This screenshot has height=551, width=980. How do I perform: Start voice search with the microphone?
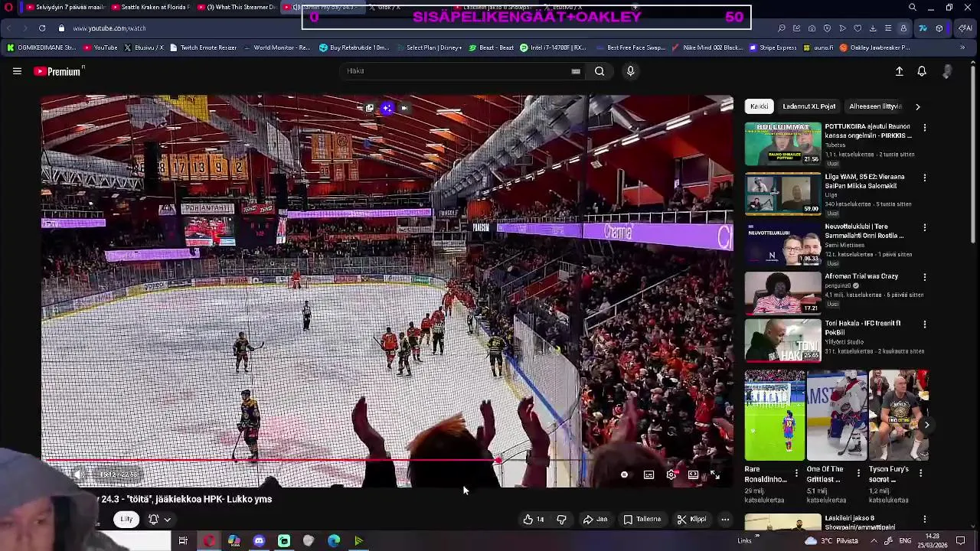630,71
